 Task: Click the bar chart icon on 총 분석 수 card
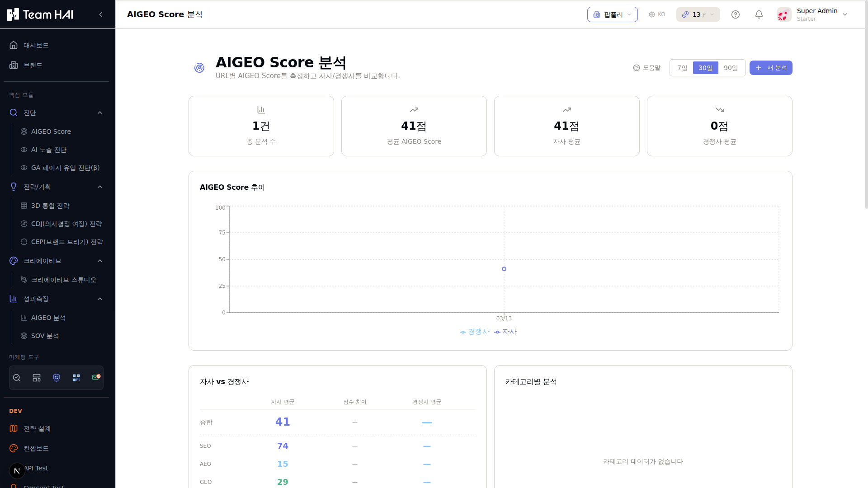tap(261, 110)
